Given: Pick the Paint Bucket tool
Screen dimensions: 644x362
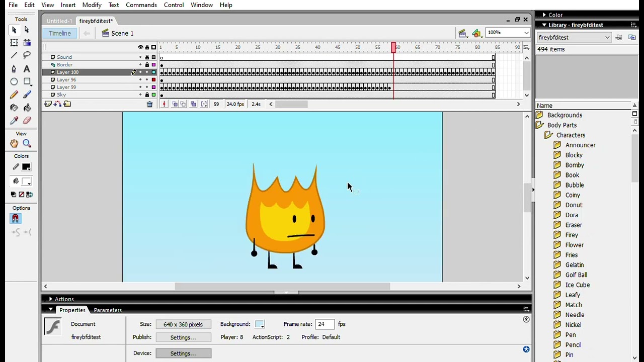Looking at the screenshot, I should [x=27, y=108].
